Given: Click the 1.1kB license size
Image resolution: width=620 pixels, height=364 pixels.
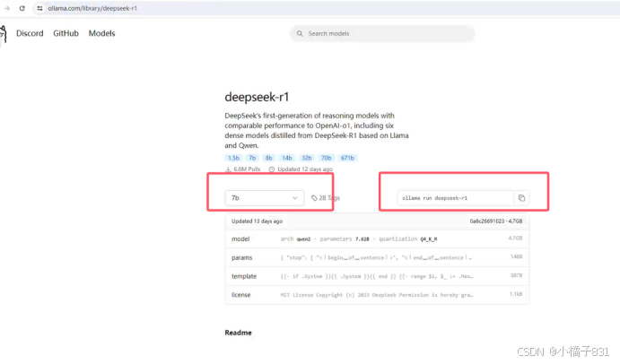Looking at the screenshot, I should 516,294.
